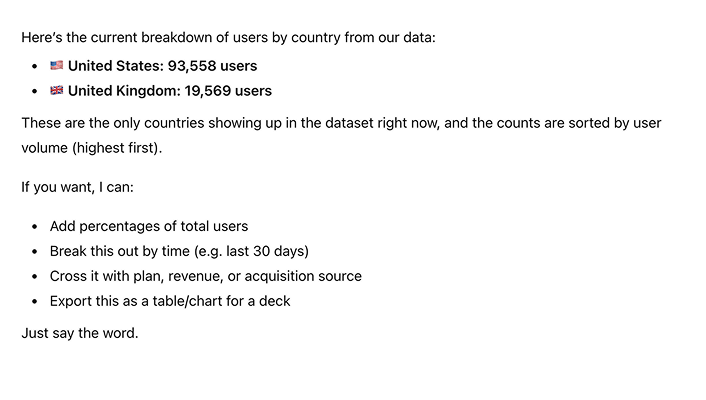Select the 93,558 users count

point(211,66)
